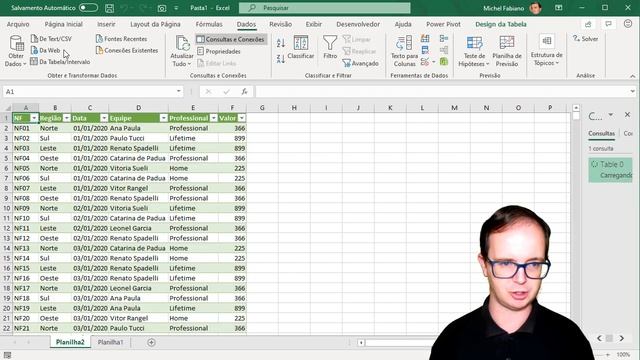Select the Consultas tab in the pane
The width and height of the screenshot is (640, 360).
(601, 133)
